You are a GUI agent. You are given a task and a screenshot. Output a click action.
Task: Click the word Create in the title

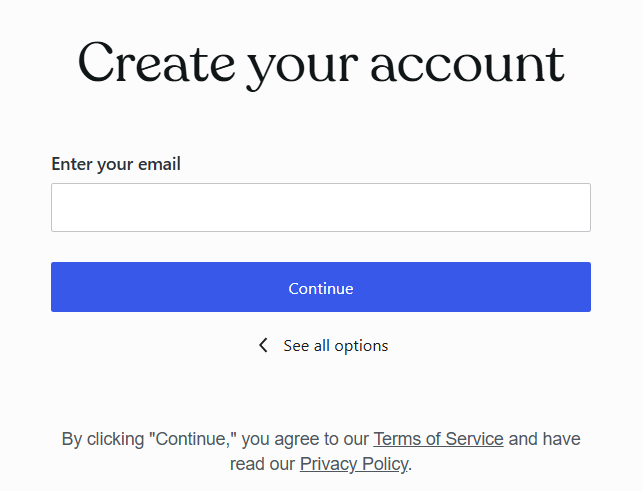tap(156, 62)
